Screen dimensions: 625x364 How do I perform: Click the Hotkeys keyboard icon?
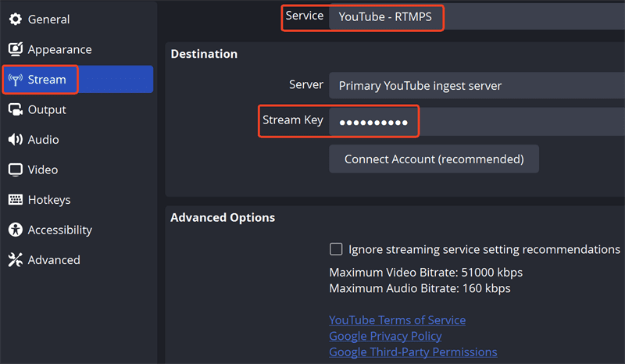click(x=16, y=200)
